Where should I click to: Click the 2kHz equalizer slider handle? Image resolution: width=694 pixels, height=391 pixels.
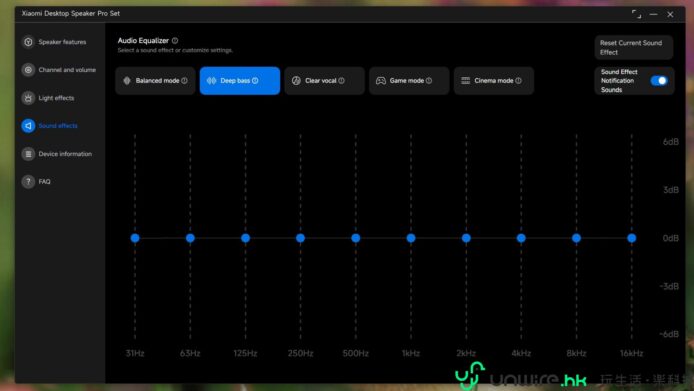click(466, 238)
